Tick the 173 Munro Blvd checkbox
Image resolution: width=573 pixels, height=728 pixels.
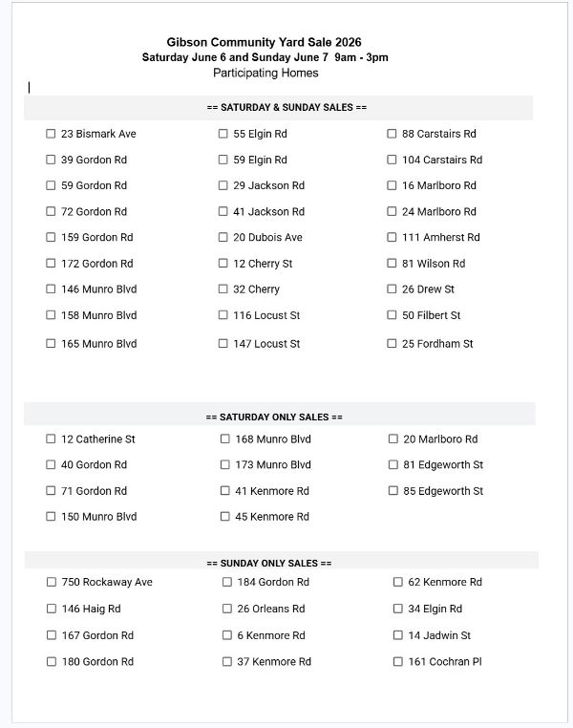point(225,464)
